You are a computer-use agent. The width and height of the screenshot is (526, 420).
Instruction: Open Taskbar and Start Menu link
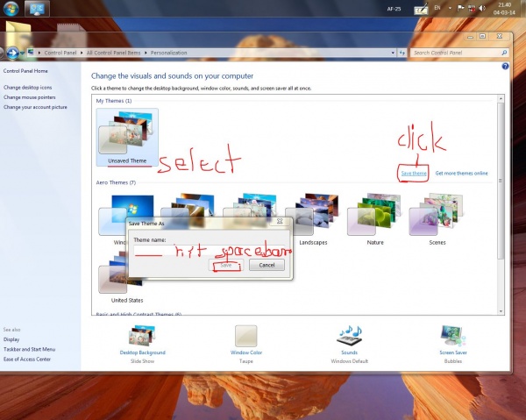pos(29,349)
